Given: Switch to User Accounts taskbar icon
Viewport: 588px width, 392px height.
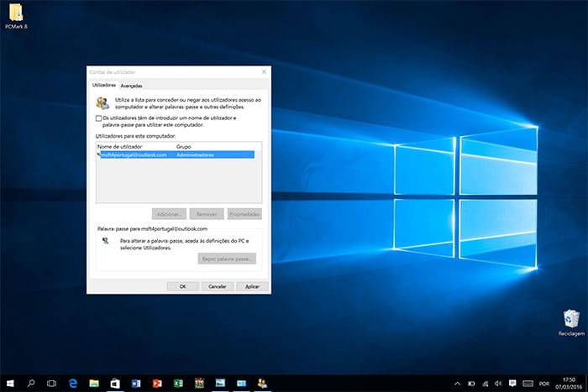Looking at the screenshot, I should tap(262, 383).
